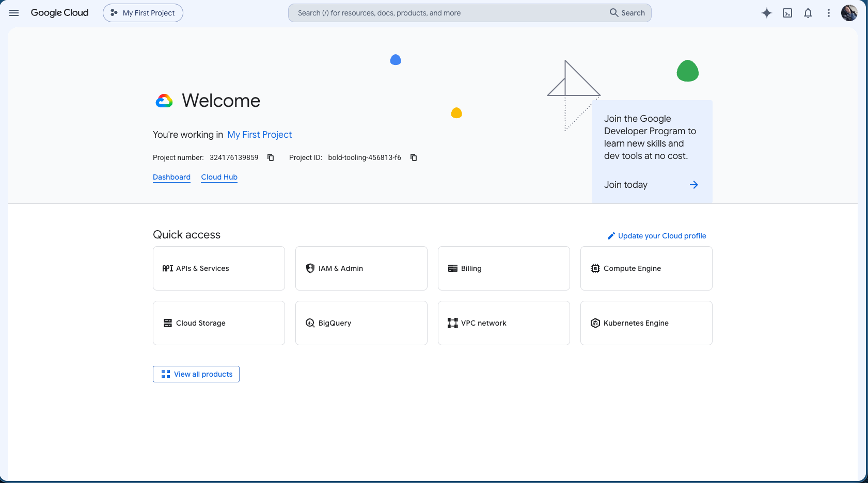The image size is (868, 483).
Task: Click the Join today arrow icon
Action: point(694,185)
